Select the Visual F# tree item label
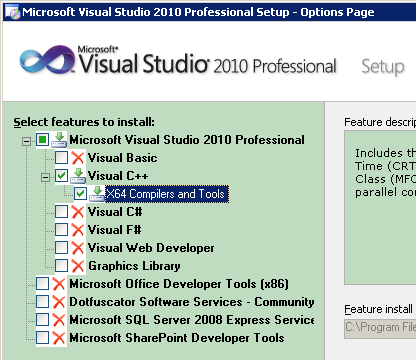 (x=114, y=230)
